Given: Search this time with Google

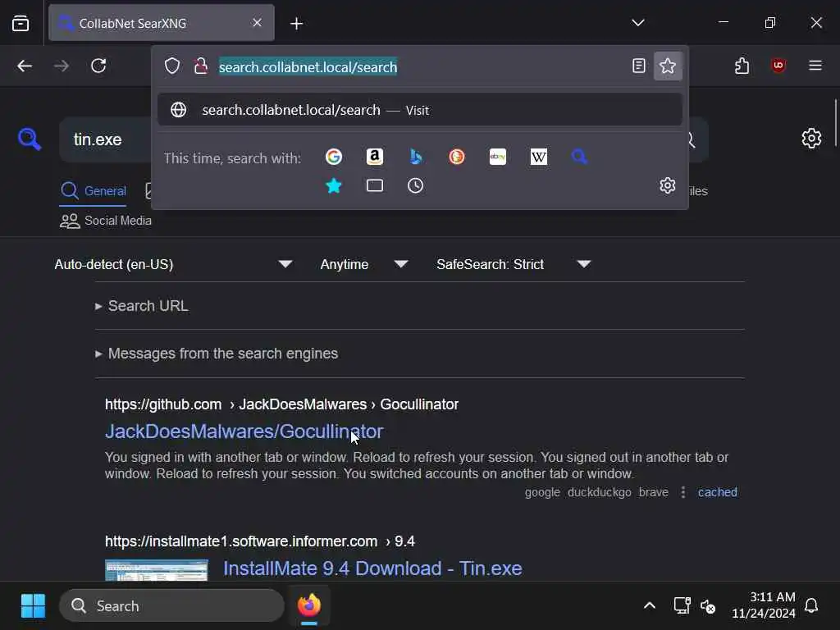Looking at the screenshot, I should click(334, 157).
